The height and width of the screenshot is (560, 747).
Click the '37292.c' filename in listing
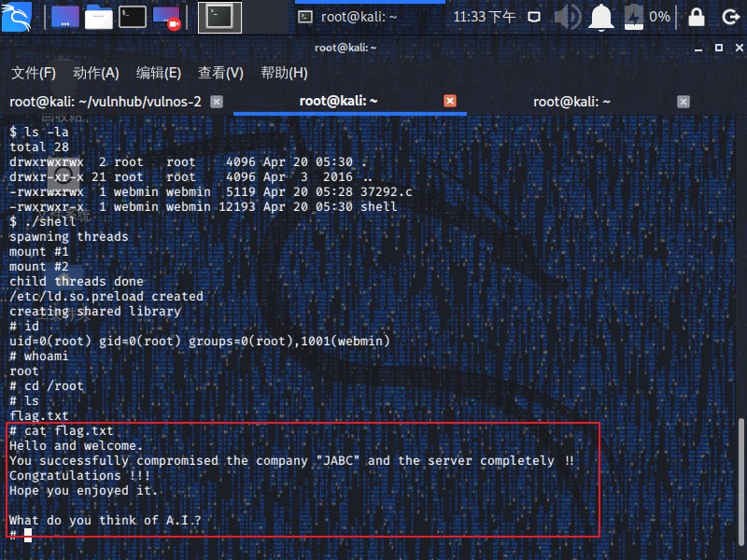click(x=387, y=192)
